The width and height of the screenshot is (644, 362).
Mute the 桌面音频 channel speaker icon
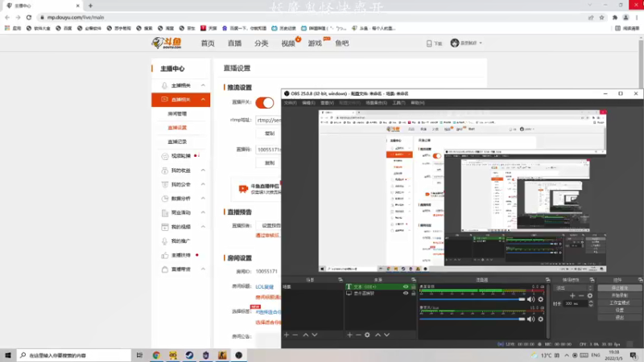pos(531,299)
